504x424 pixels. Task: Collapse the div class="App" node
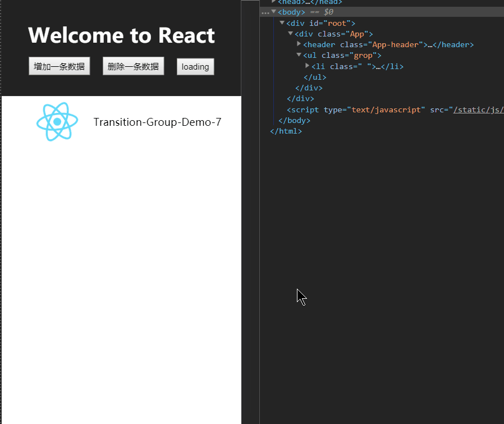tap(290, 34)
